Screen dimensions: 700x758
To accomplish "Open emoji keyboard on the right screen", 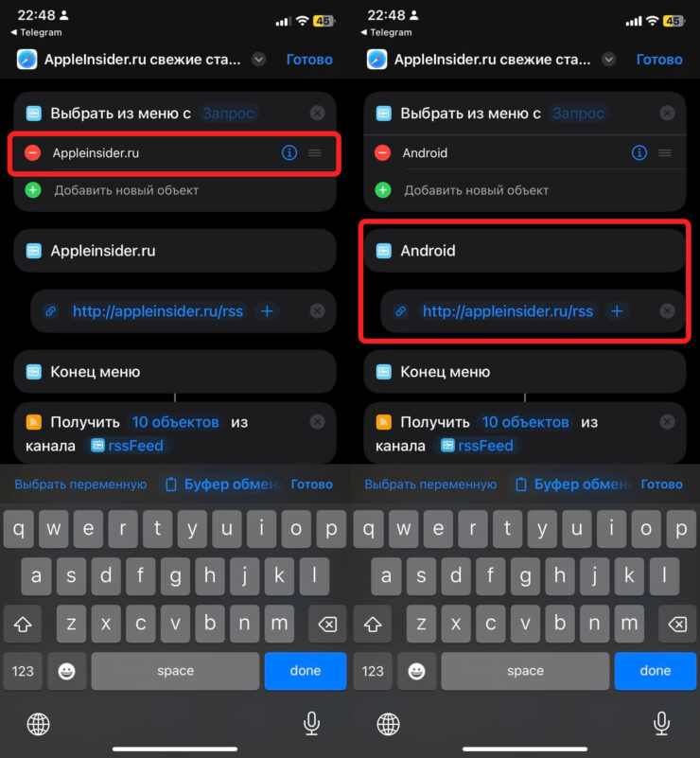I will coord(416,671).
